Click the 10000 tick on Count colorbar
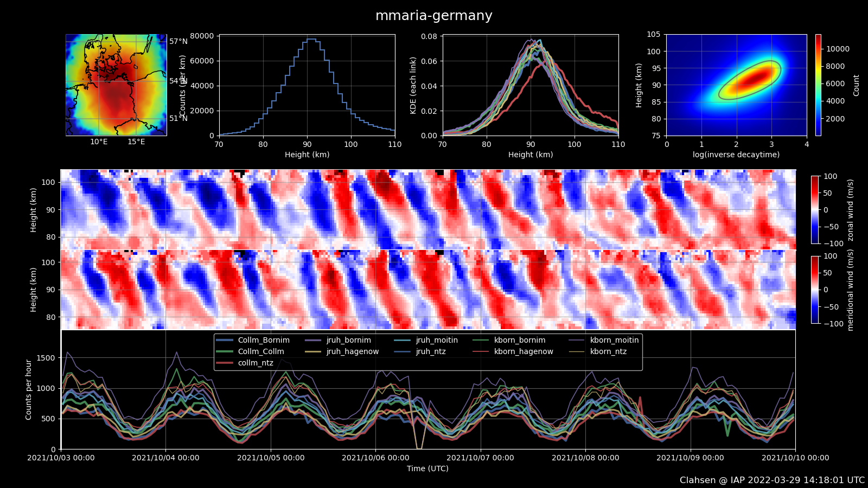The width and height of the screenshot is (868, 488). point(838,49)
